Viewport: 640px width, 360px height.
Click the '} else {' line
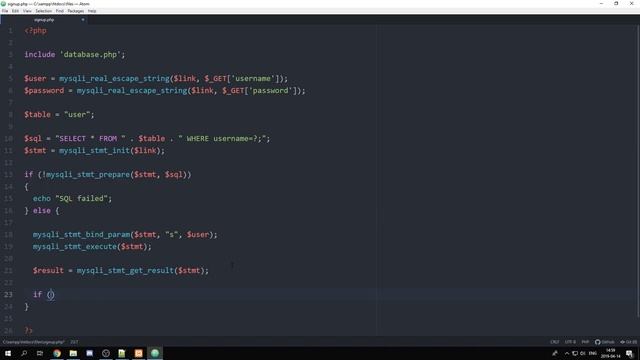[42, 211]
